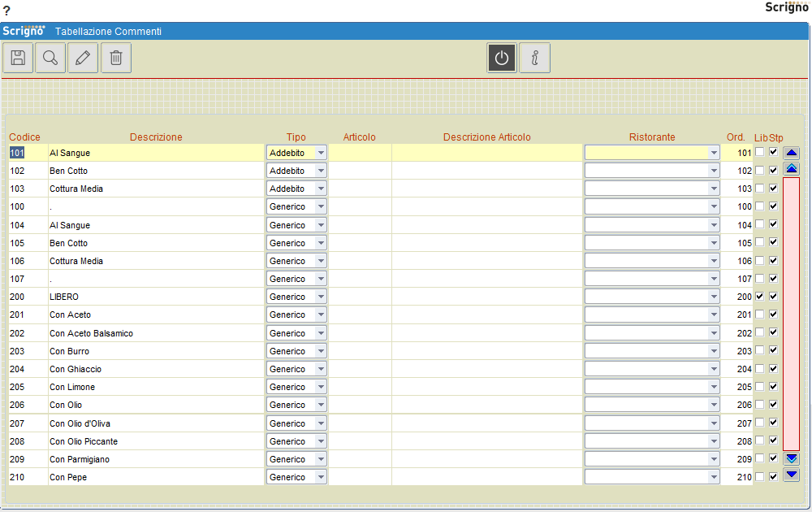Open the Tipo dropdown for Con Pepe
The width and height of the screenshot is (812, 512).
coord(318,476)
